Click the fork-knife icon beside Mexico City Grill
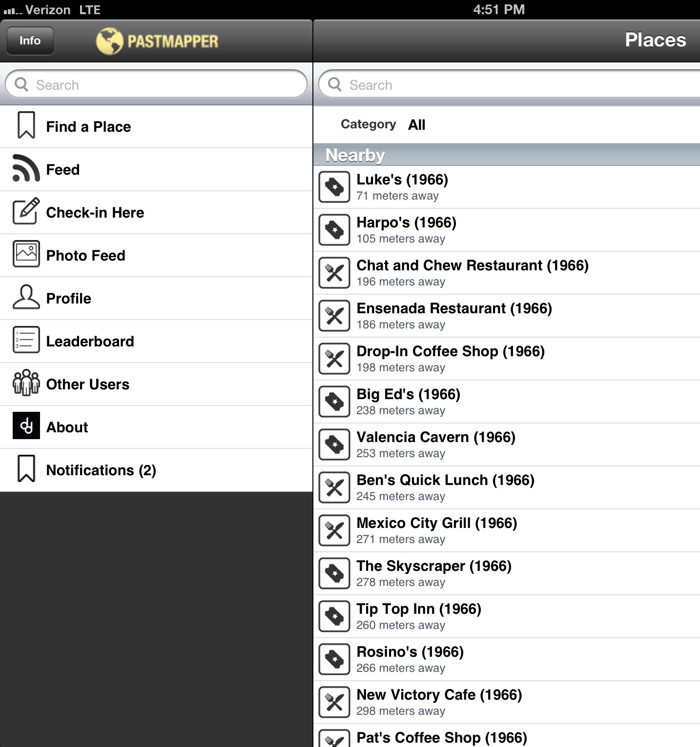The width and height of the screenshot is (700, 747). point(334,530)
